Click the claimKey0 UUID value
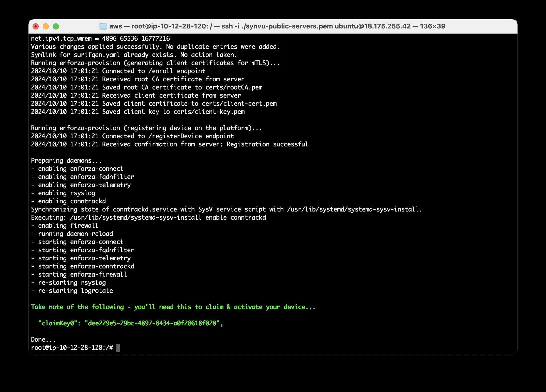Image resolution: width=546 pixels, height=392 pixels. coord(152,323)
